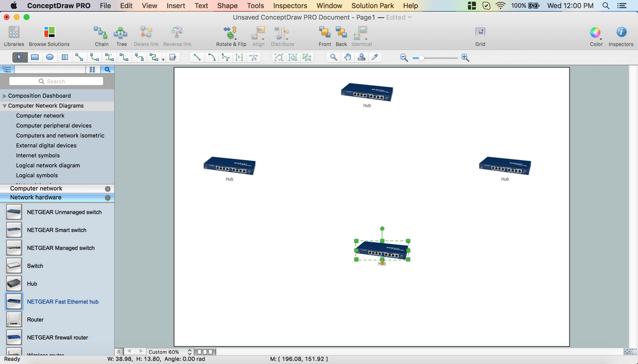The width and height of the screenshot is (638, 364).
Task: Open Logical network diagram library
Action: click(x=48, y=165)
